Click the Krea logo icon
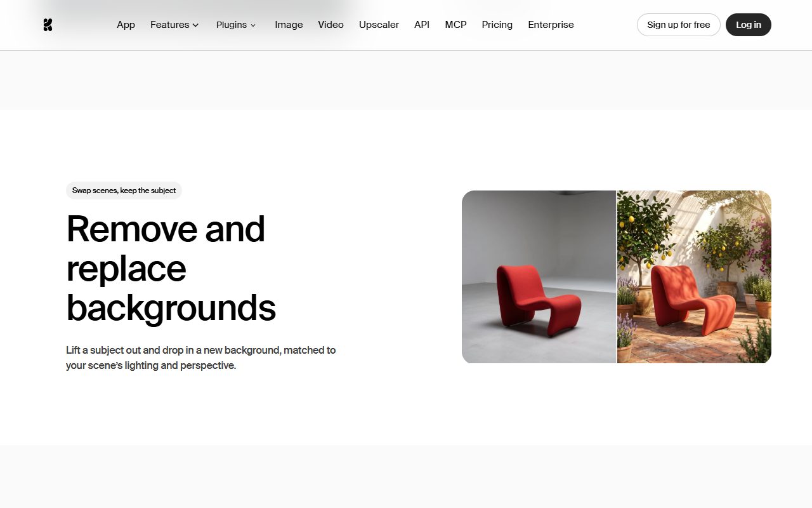This screenshot has height=508, width=812. [48, 25]
